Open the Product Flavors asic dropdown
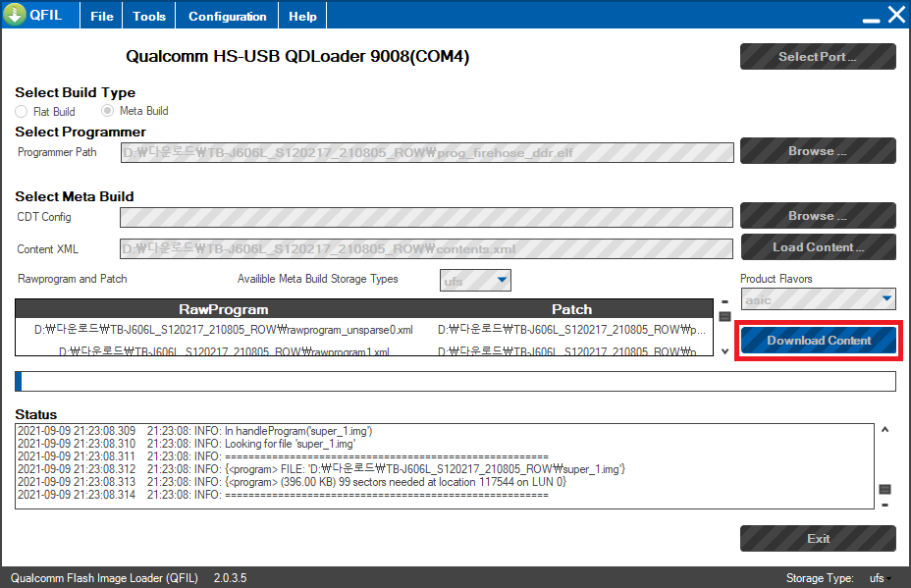Screen dimensions: 911x588 pyautogui.click(x=818, y=299)
